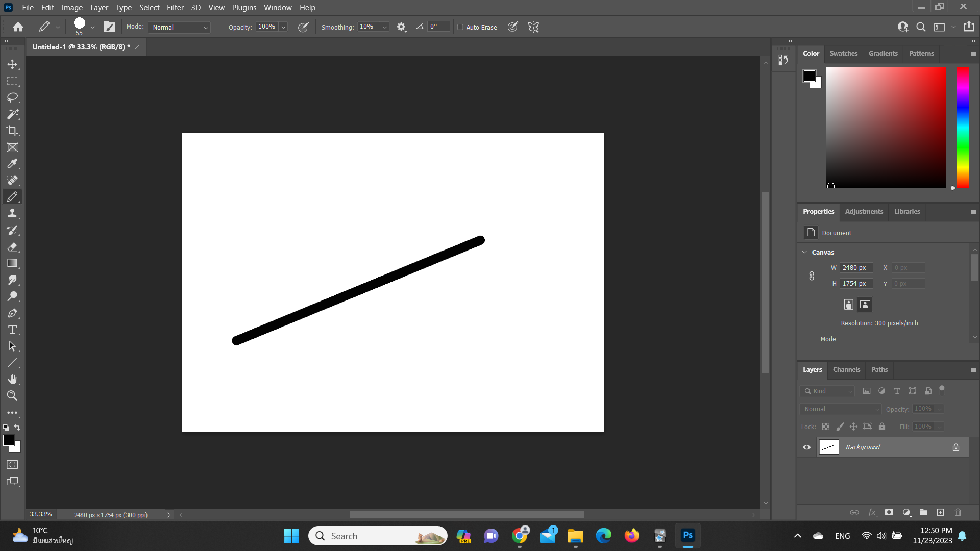The image size is (980, 551).
Task: Select the Horizontal Type tool
Action: pos(12,330)
